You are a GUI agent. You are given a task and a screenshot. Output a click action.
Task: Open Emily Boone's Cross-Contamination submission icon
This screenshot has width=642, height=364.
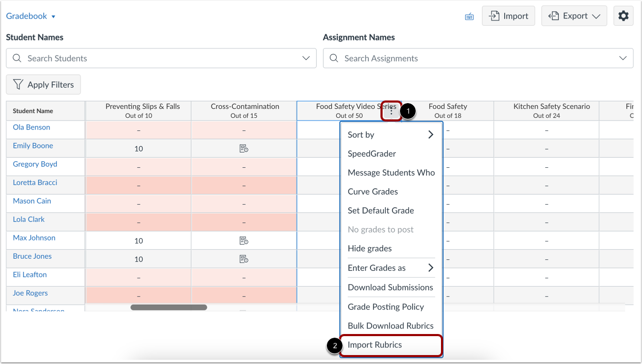(x=244, y=149)
